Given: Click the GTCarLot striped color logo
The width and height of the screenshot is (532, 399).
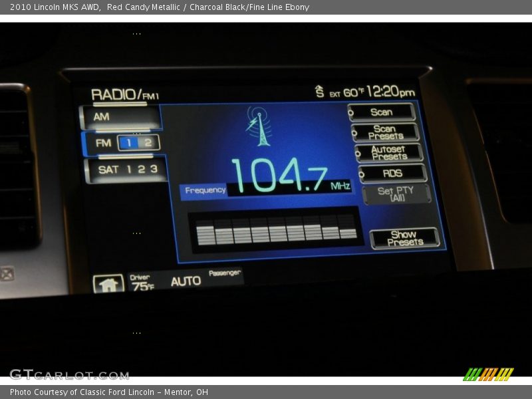Looking at the screenshot, I should pos(488,374).
